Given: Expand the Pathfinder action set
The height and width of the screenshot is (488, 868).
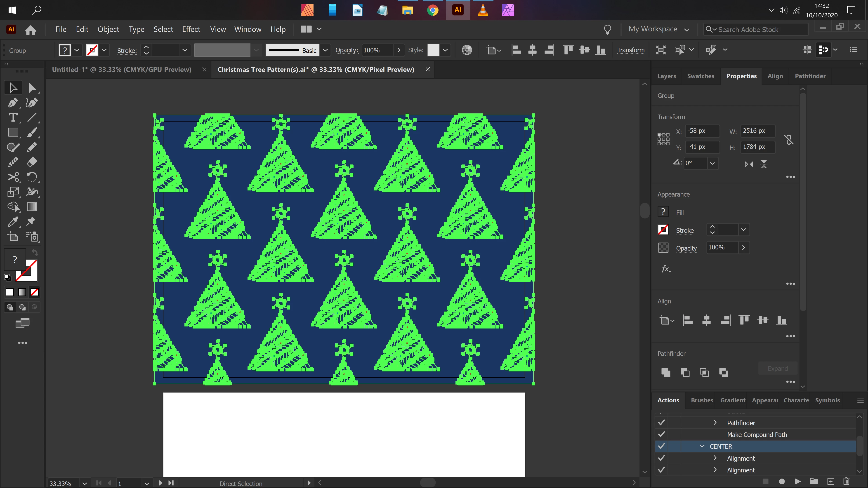Looking at the screenshot, I should [715, 423].
